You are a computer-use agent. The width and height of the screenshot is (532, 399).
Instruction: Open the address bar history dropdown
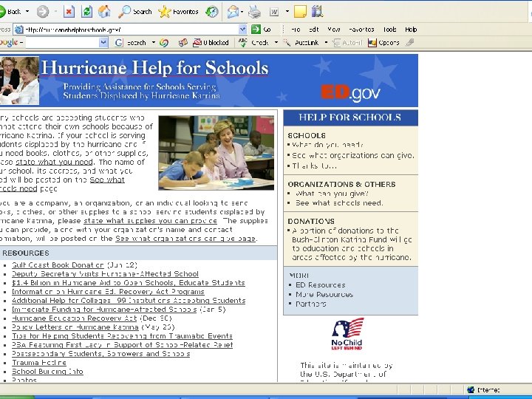(x=242, y=30)
